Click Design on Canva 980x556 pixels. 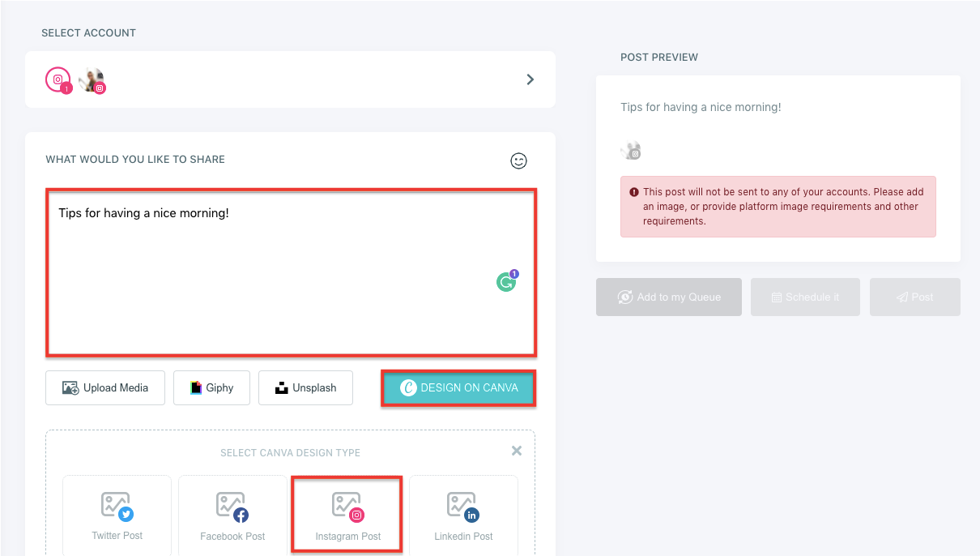click(x=458, y=387)
